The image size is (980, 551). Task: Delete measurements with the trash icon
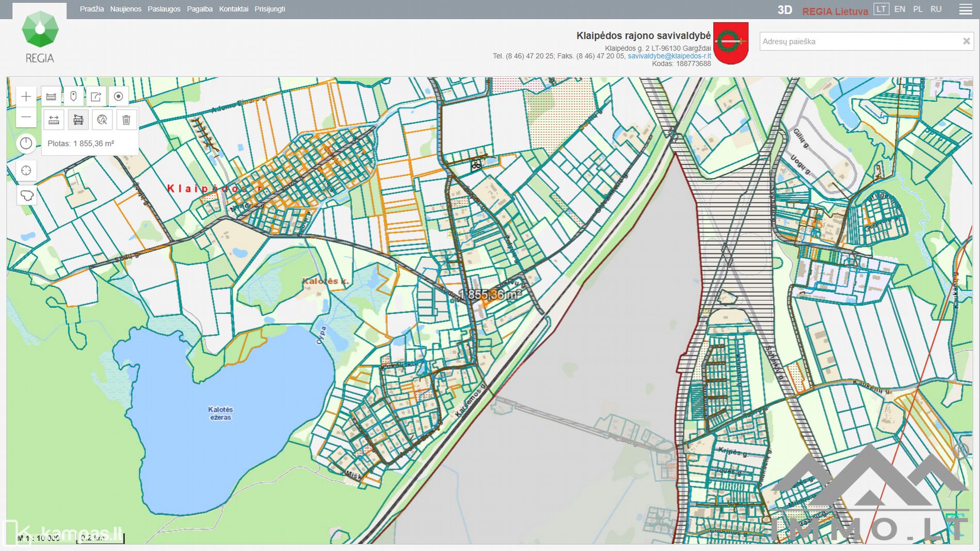click(x=126, y=120)
